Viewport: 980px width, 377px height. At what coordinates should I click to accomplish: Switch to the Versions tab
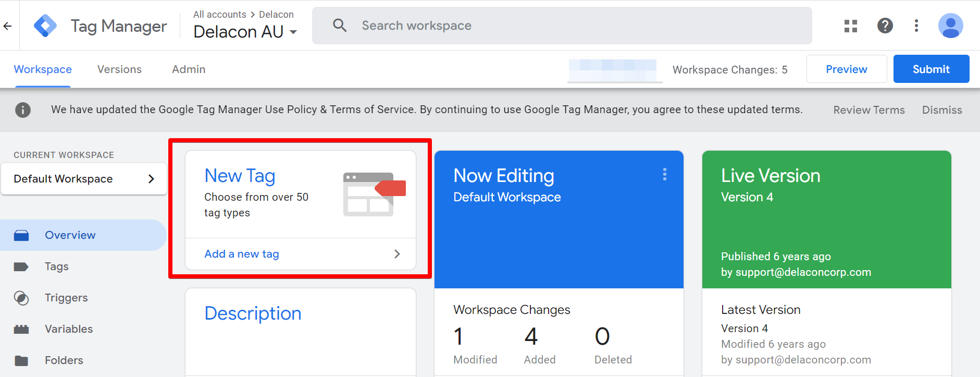tap(119, 69)
